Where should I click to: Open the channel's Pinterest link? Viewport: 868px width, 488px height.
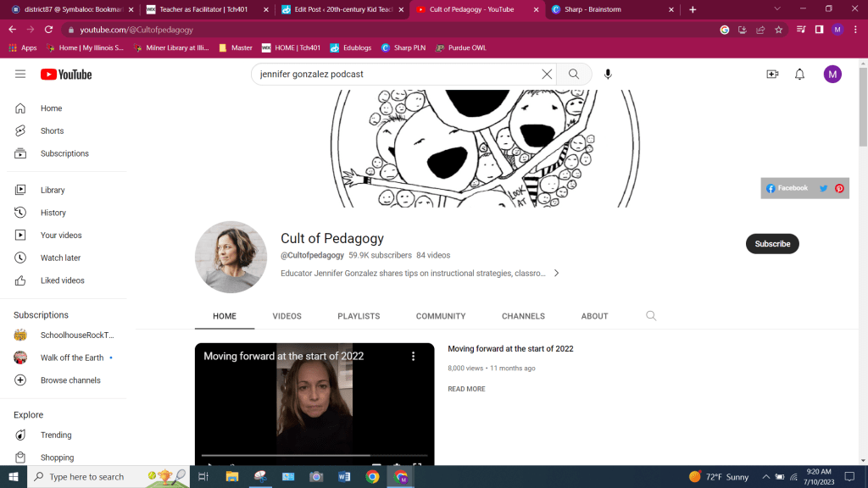click(x=839, y=188)
